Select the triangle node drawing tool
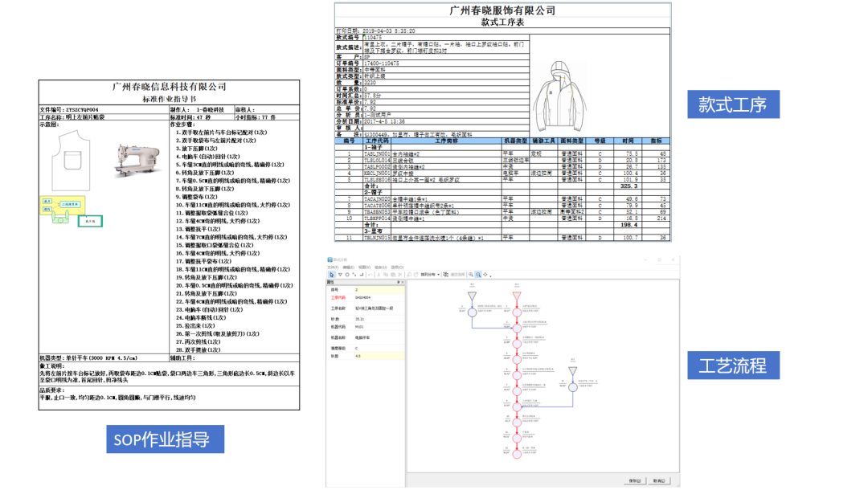This screenshot has width=868, height=490. [340, 275]
